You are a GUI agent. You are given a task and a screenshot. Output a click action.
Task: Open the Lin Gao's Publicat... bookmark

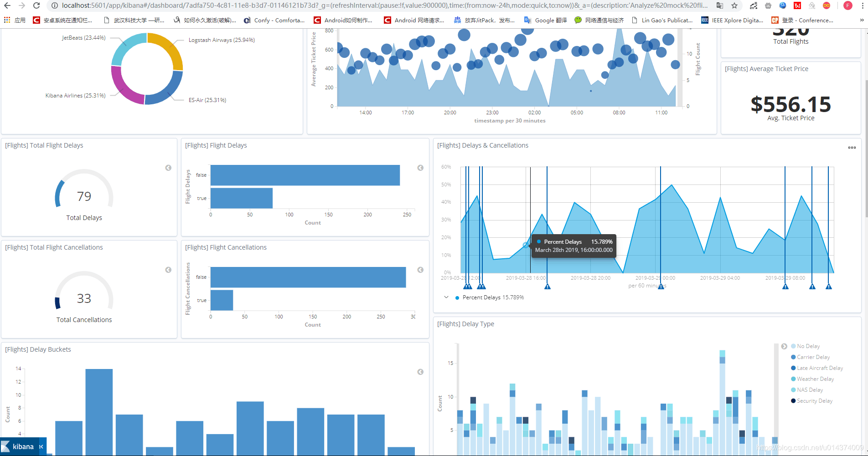pyautogui.click(x=662, y=20)
